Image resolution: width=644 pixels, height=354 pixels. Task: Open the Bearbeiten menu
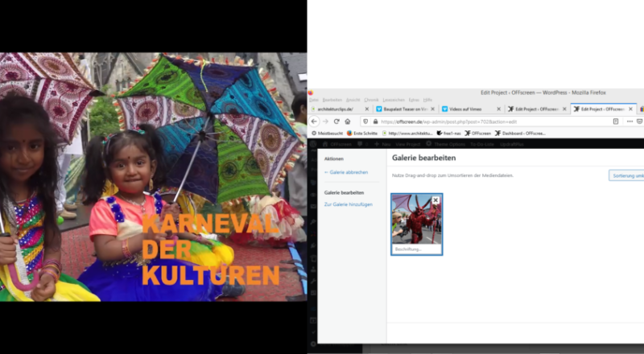[x=332, y=100]
